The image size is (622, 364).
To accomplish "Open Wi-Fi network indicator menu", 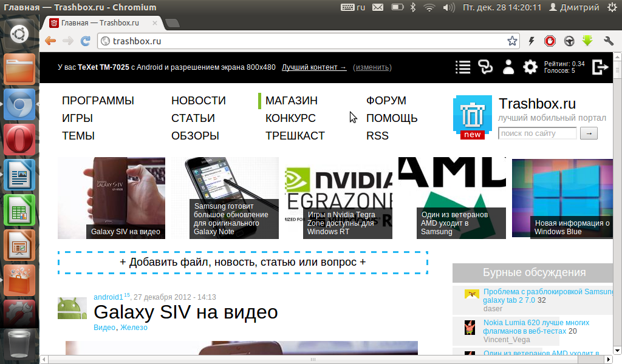I will (x=429, y=7).
